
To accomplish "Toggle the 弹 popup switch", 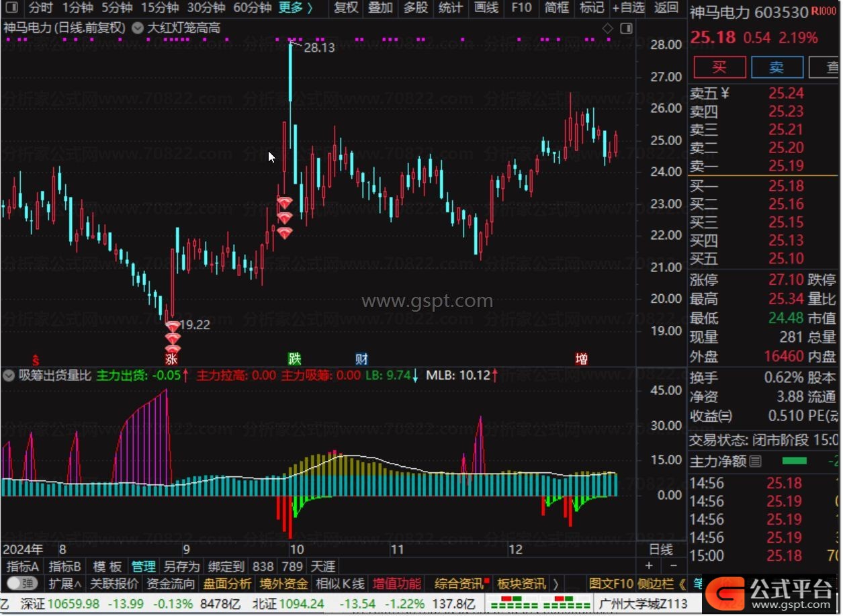I will (21, 583).
